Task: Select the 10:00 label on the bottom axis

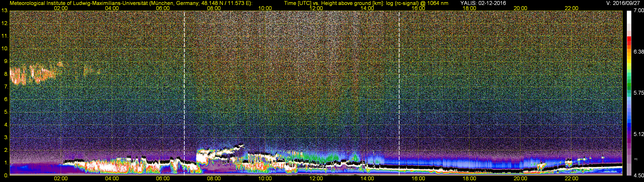Action: (265, 179)
